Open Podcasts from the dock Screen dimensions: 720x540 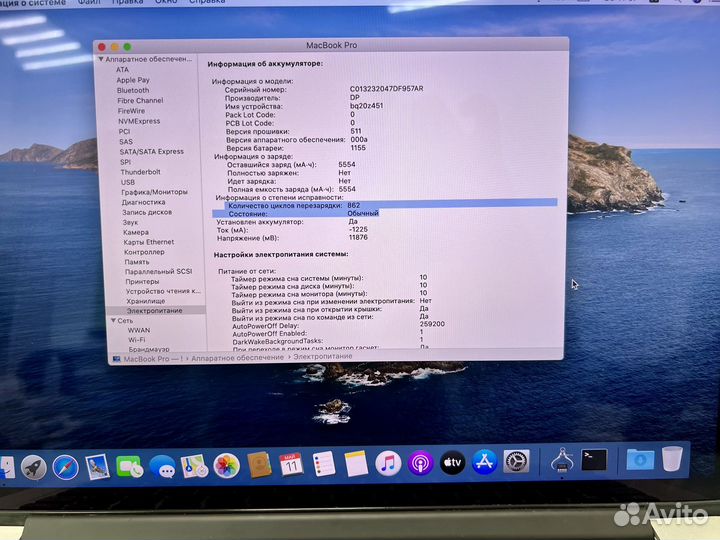420,462
